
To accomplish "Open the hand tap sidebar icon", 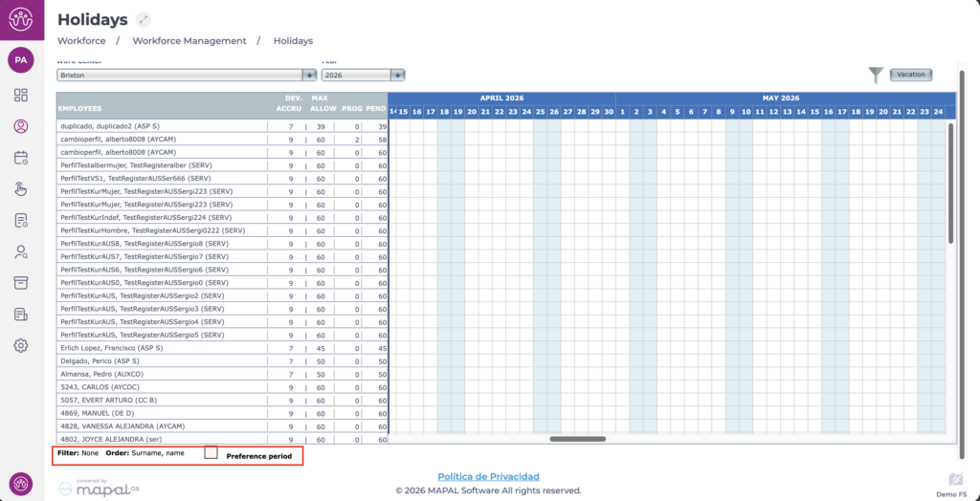I will tap(21, 188).
